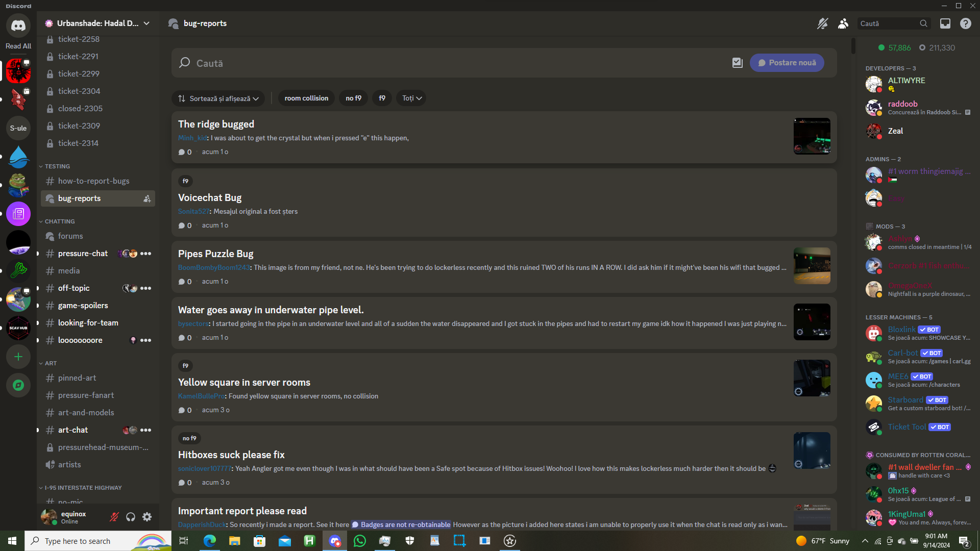Open notification settings bell icon in header
This screenshot has height=551, width=980.
tap(822, 23)
